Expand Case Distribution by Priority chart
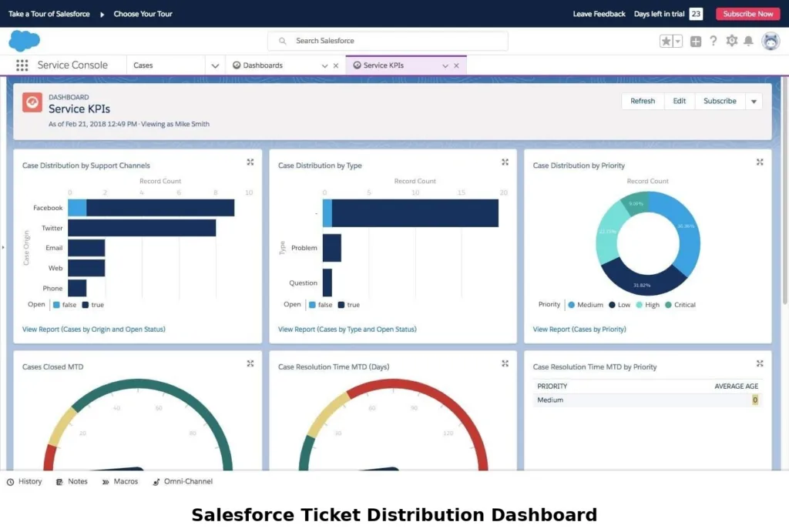 [760, 162]
